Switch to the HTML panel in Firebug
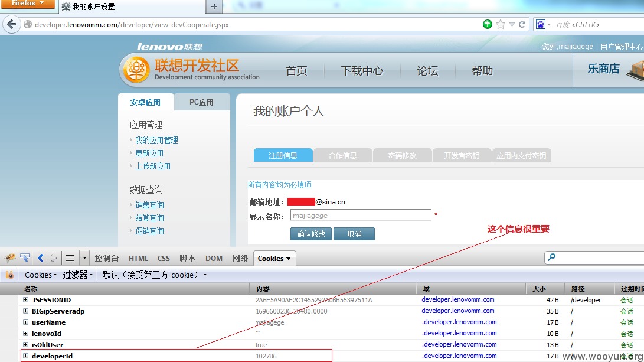The height and width of the screenshot is (362, 644). pos(138,259)
